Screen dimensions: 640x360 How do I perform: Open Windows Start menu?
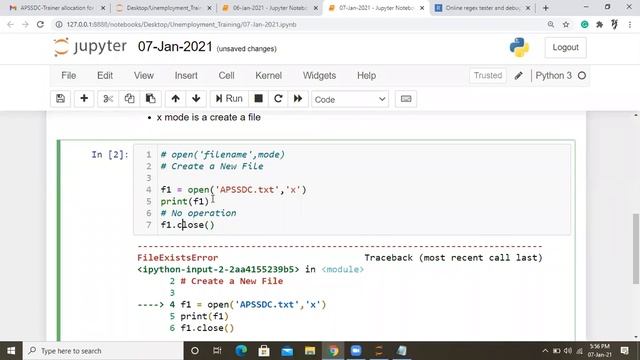point(11,351)
